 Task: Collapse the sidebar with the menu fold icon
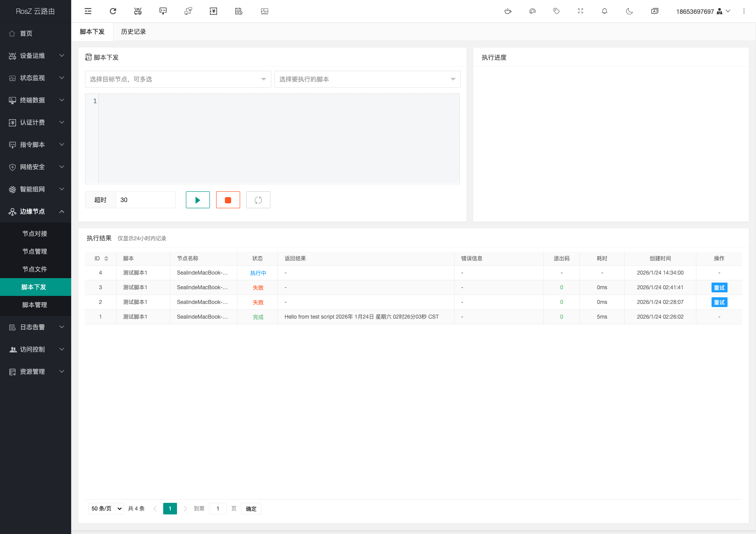pyautogui.click(x=88, y=11)
